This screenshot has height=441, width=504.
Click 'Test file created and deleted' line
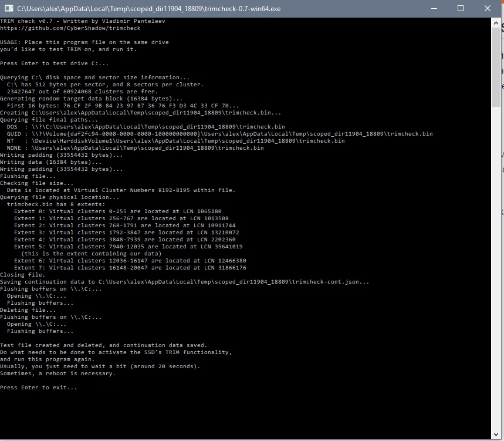[x=103, y=346]
